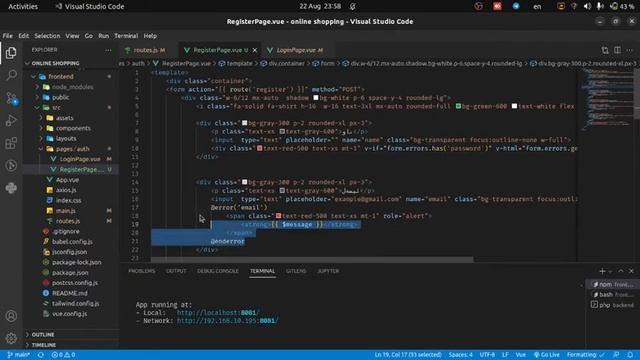Open the compare changes icon in editor toolbar

[x=605, y=50]
